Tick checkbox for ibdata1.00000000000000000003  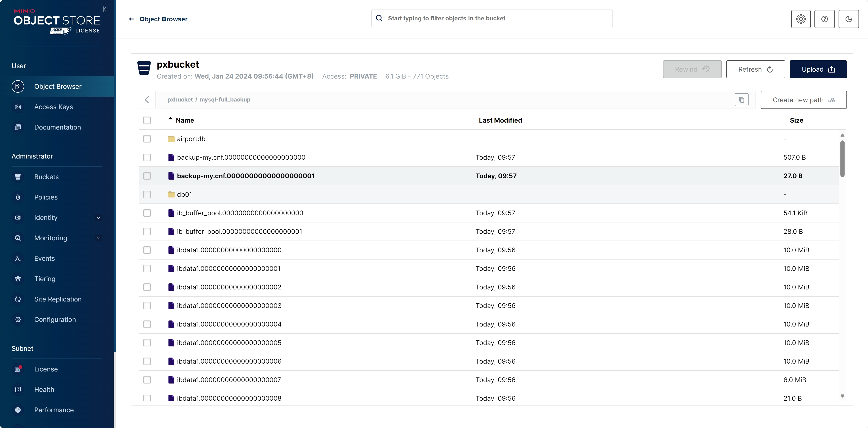[x=147, y=305]
